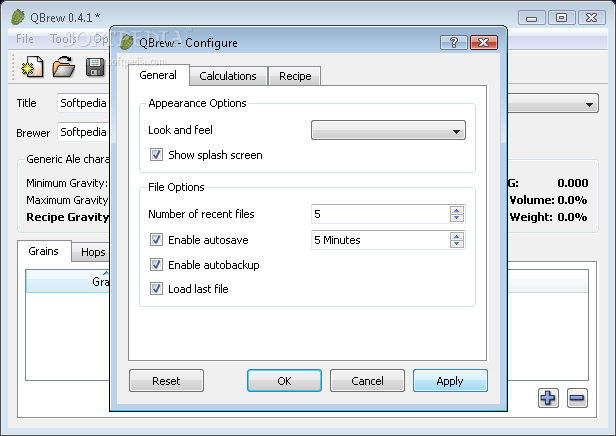The height and width of the screenshot is (436, 616).
Task: Minimize the QBrew main window
Action: coord(532,18)
